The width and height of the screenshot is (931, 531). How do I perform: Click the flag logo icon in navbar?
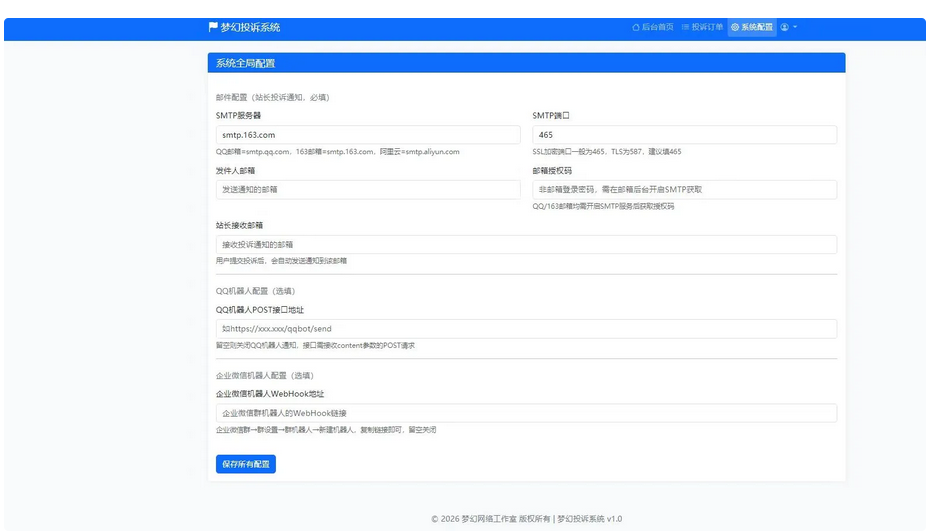click(213, 27)
